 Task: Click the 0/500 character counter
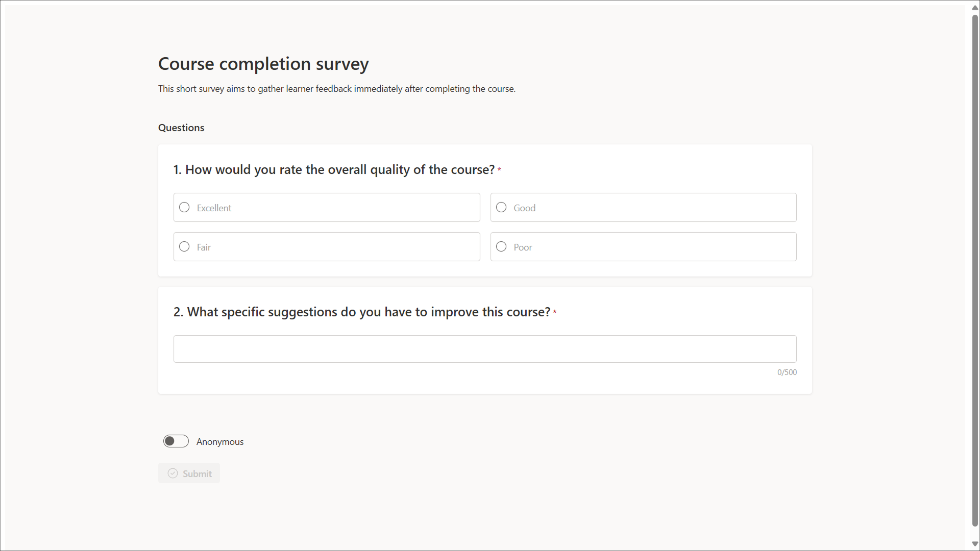point(787,372)
